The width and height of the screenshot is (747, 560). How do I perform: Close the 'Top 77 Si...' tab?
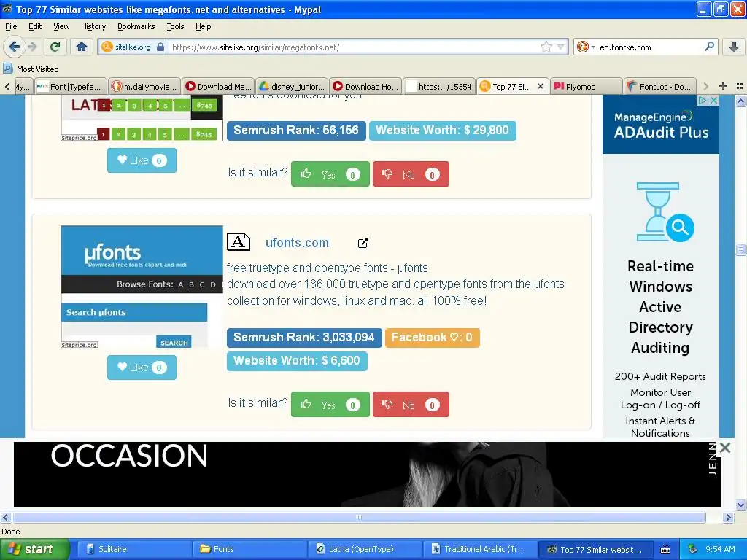click(x=541, y=86)
